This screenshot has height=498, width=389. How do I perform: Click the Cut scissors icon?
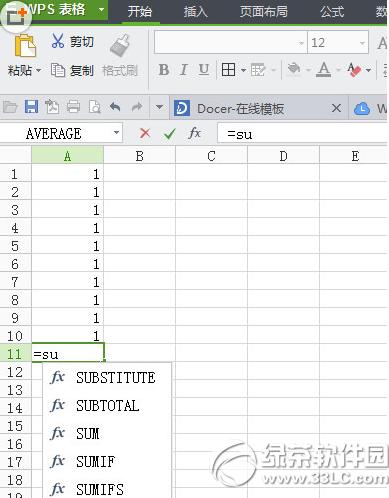click(58, 41)
